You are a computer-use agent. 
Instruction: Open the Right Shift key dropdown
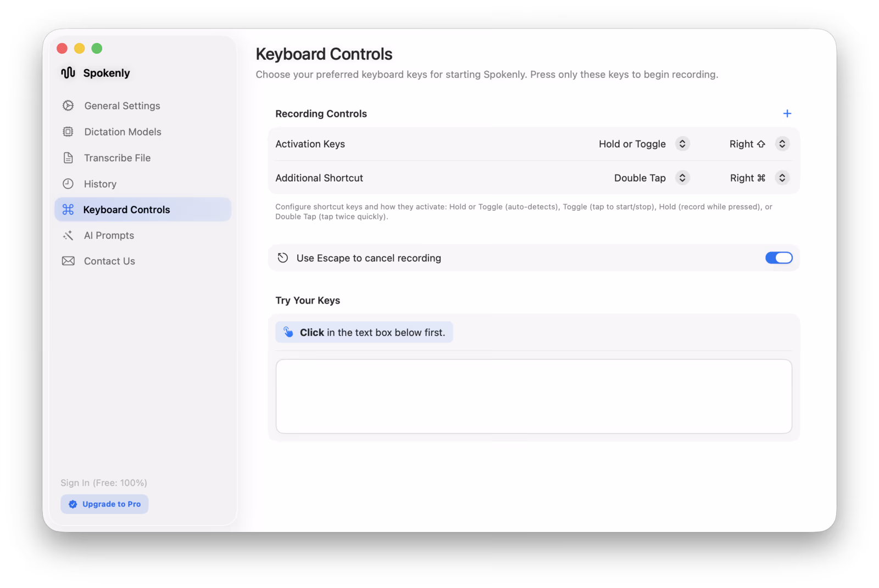pyautogui.click(x=782, y=144)
